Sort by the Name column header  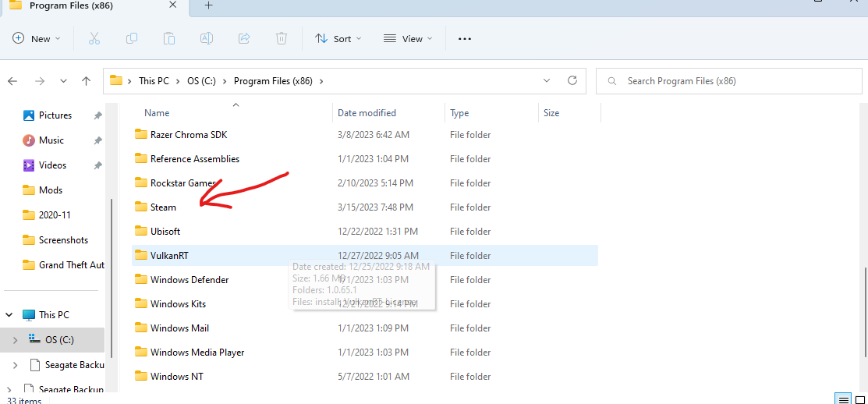(x=157, y=113)
